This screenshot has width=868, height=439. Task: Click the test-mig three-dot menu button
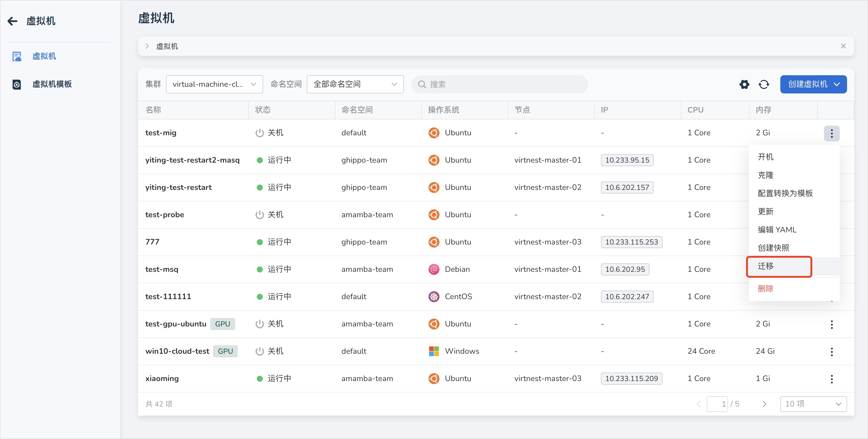pyautogui.click(x=832, y=133)
